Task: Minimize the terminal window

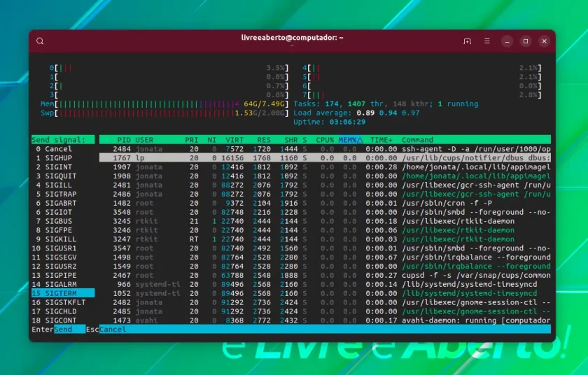Action: 507,41
